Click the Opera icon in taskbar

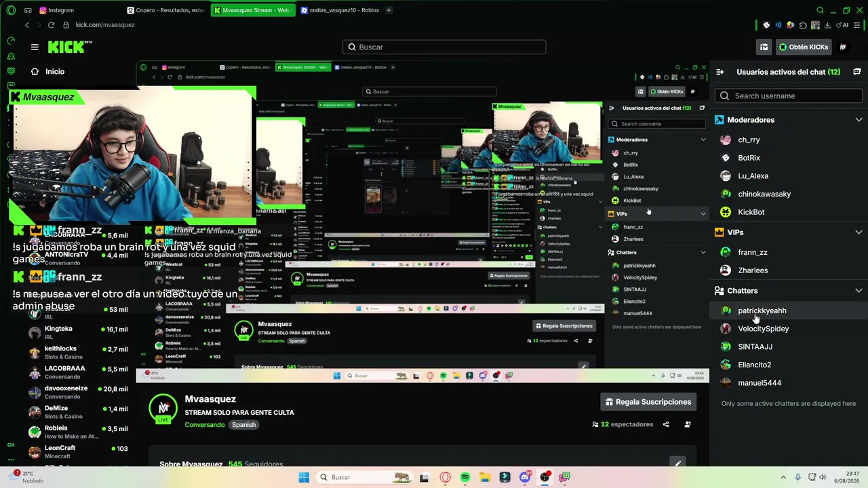(x=446, y=477)
